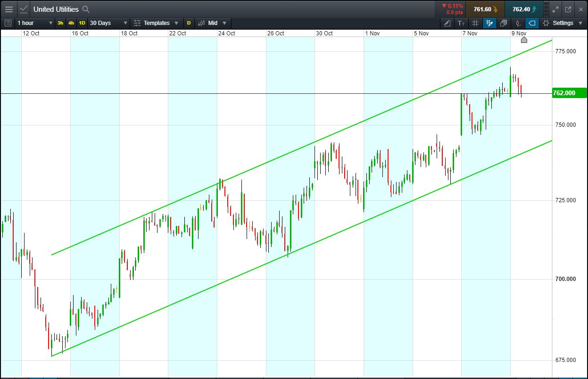This screenshot has height=379, width=588.
Task: Switch to the 1D interval shortcut
Action: click(x=82, y=23)
